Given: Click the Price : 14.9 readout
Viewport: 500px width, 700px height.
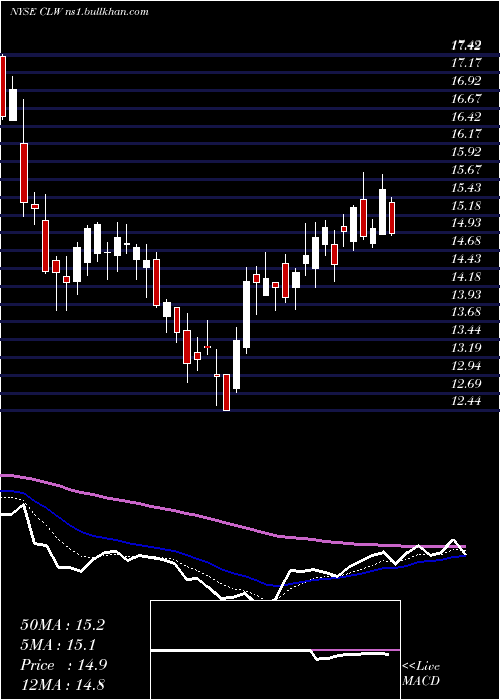Looking at the screenshot, I should click(63, 665).
